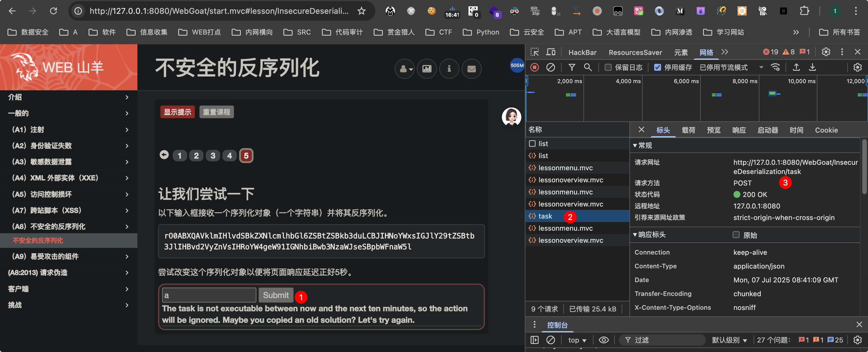Open the Cookie tab
Screen dimensions: 868x352
tap(826, 130)
